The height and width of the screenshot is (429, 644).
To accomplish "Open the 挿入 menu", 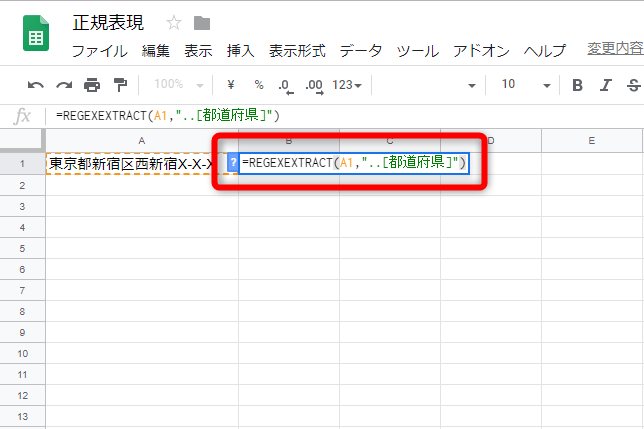I will tap(241, 51).
